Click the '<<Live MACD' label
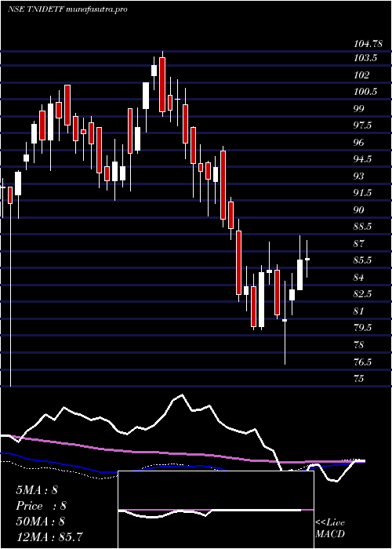This screenshot has width=392, height=549. 330,528
